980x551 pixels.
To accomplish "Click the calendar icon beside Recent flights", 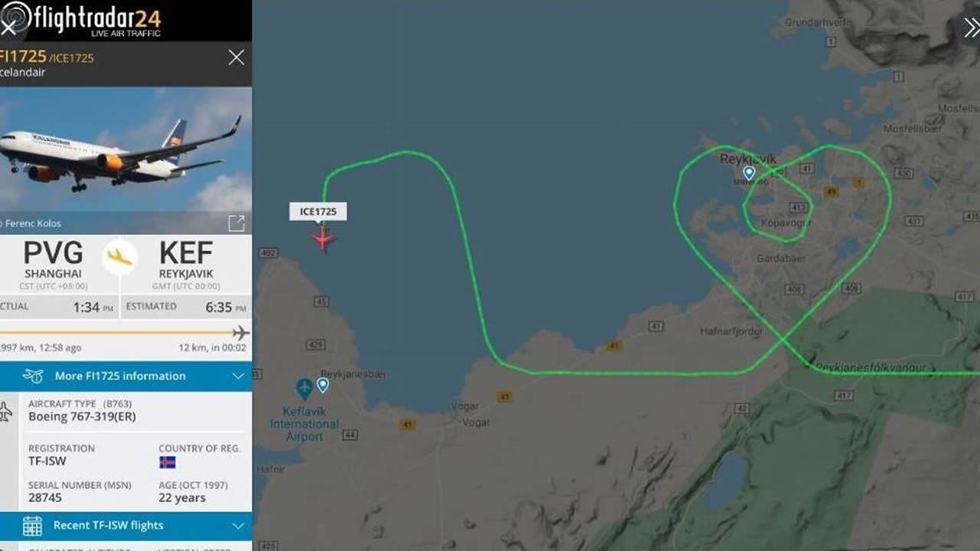I will tap(32, 526).
